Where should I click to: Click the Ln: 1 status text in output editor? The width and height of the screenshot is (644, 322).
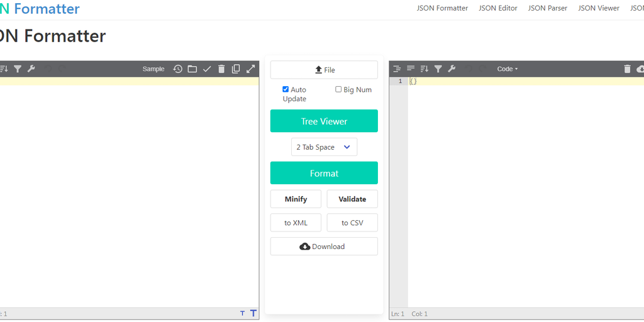click(397, 314)
